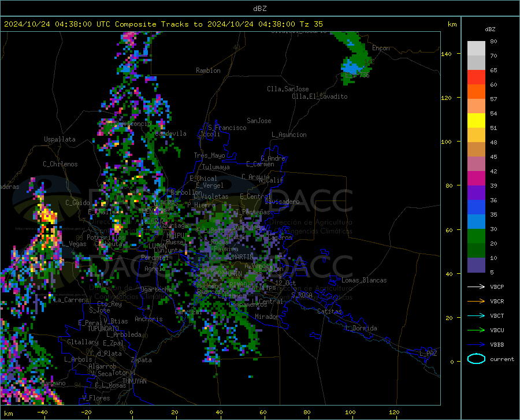Click the dBZ heading above the color scale
520x420 pixels.
pos(490,29)
